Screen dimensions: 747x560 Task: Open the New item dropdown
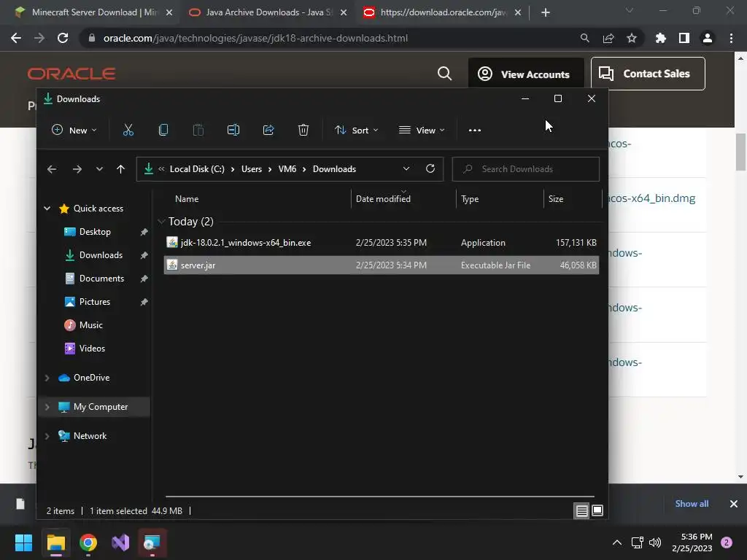coord(74,130)
